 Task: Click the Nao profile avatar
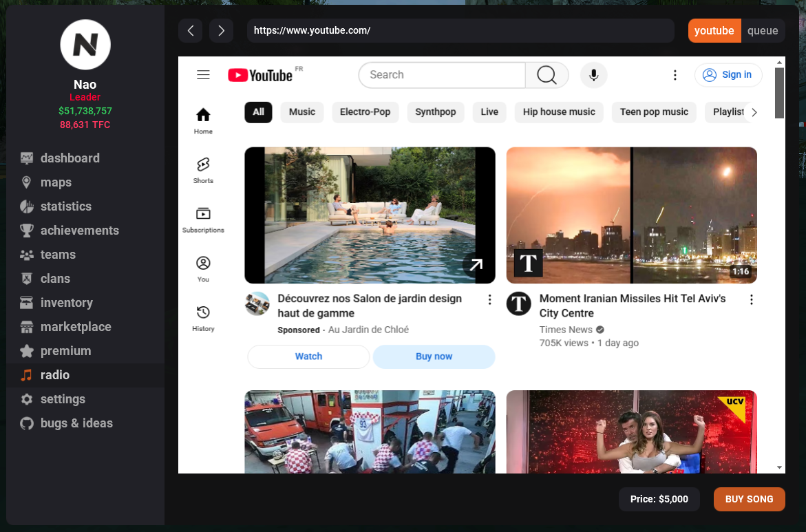(x=85, y=45)
